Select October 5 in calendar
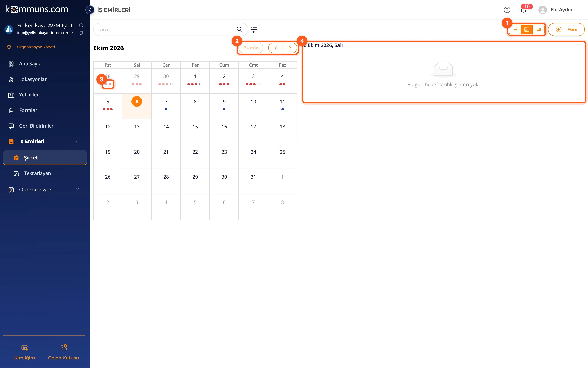 click(108, 106)
